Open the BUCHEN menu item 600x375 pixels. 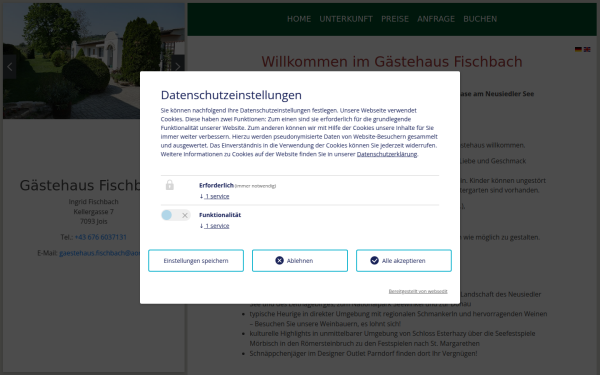point(480,19)
